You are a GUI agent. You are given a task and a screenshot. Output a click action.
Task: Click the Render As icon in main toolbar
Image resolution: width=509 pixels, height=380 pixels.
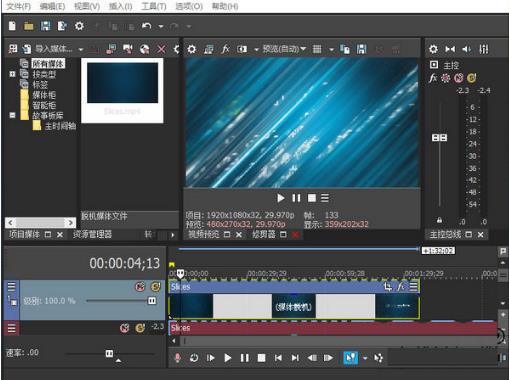click(62, 26)
